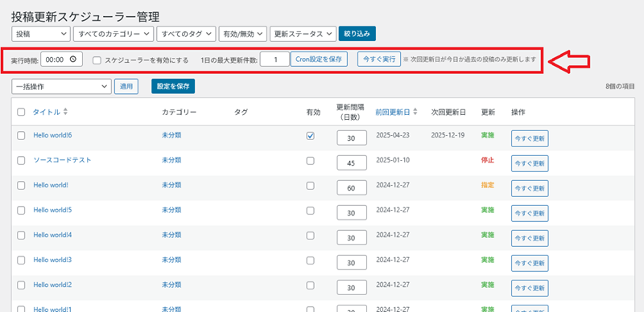Open the すべてのタグ dropdown
The image size is (644, 312).
pos(186,34)
